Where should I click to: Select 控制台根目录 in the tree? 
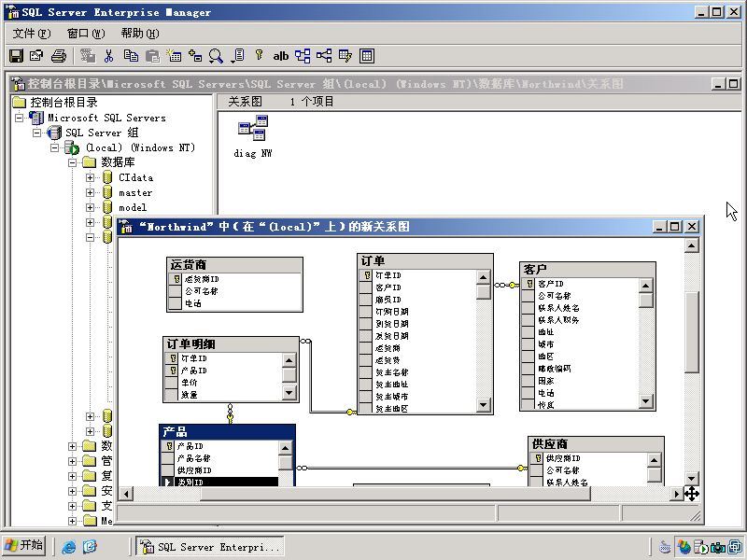63,103
